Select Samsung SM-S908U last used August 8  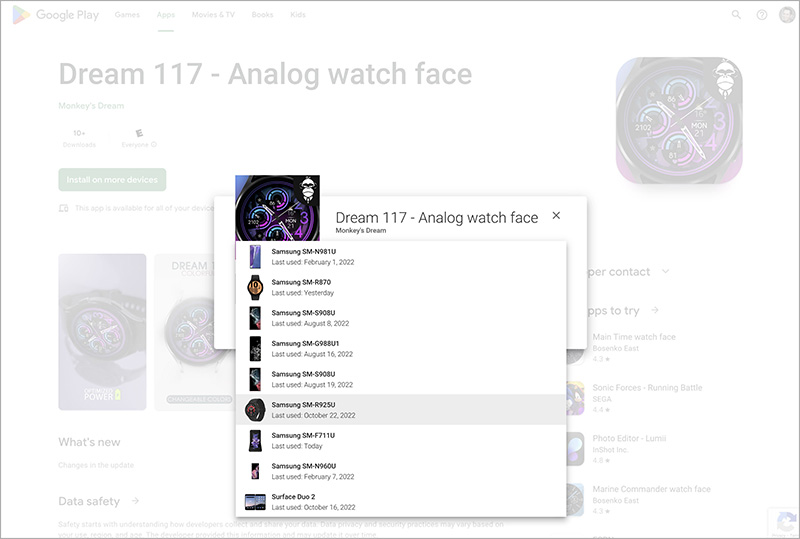(401, 317)
